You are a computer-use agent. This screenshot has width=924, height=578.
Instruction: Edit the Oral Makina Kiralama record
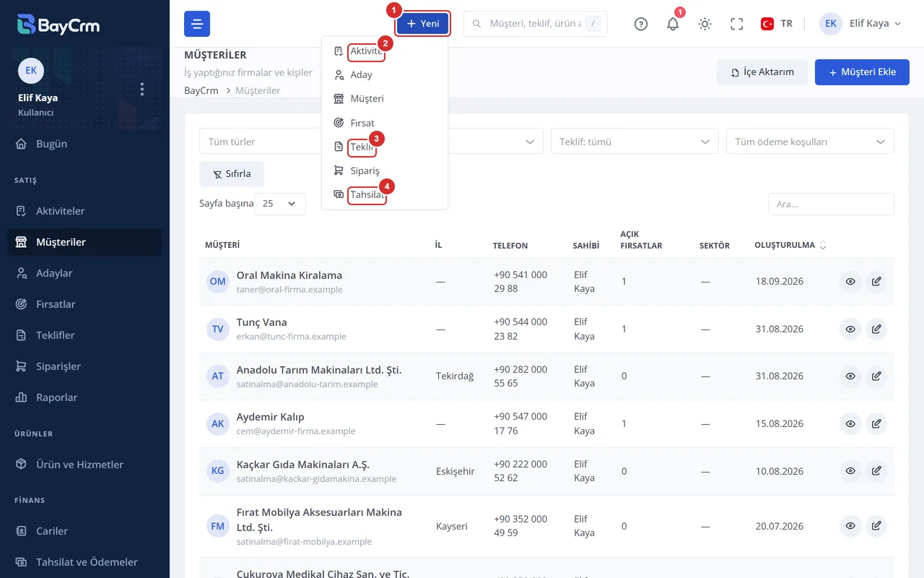click(876, 282)
